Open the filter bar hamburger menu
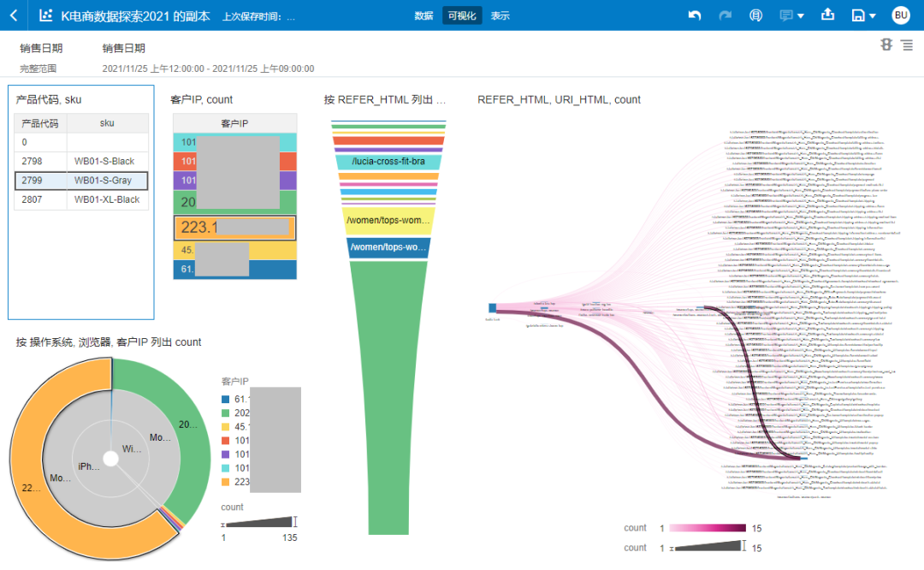The height and width of the screenshot is (570, 924). point(908,45)
